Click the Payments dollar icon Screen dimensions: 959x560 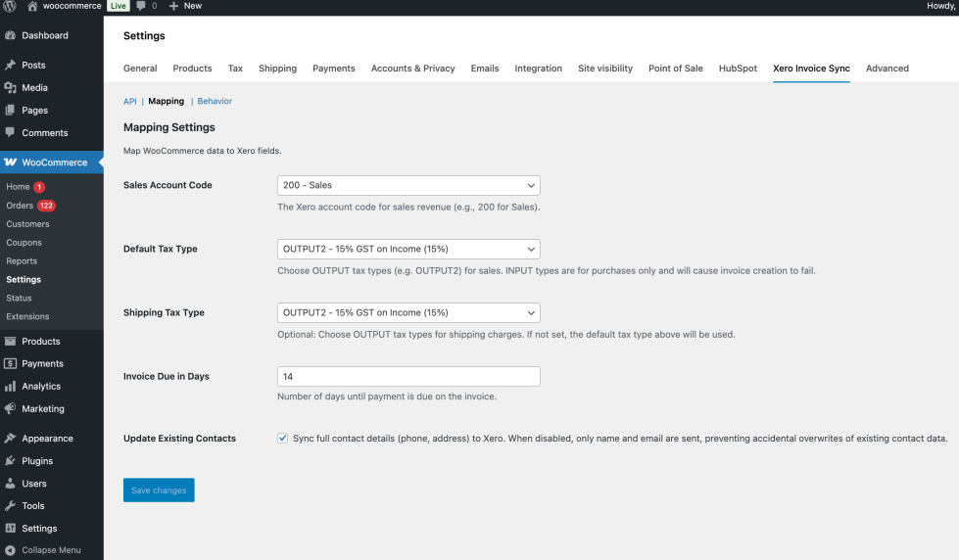11,364
